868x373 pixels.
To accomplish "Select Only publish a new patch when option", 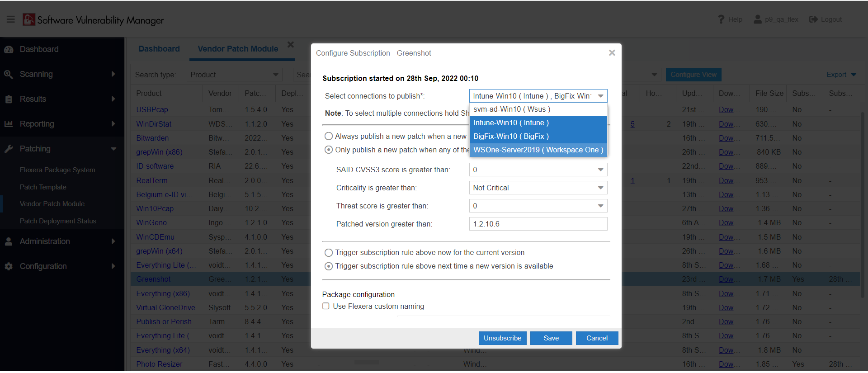I will pyautogui.click(x=329, y=150).
